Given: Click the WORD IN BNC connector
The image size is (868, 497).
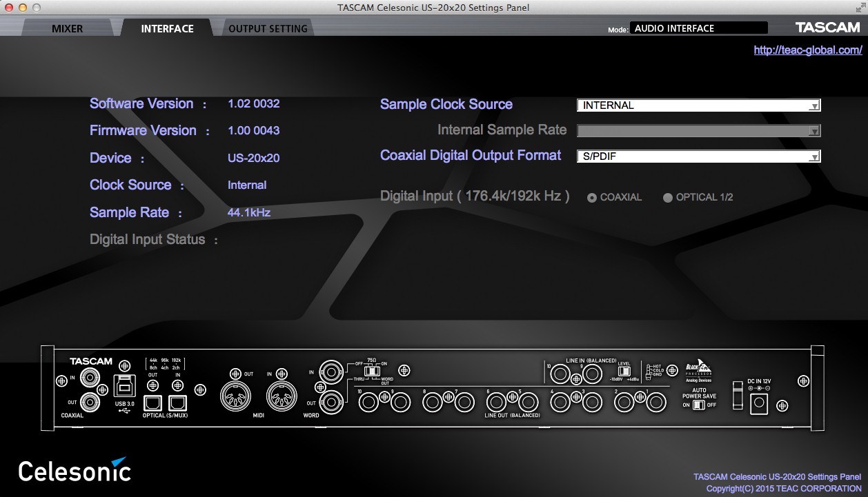Looking at the screenshot, I should [x=332, y=373].
